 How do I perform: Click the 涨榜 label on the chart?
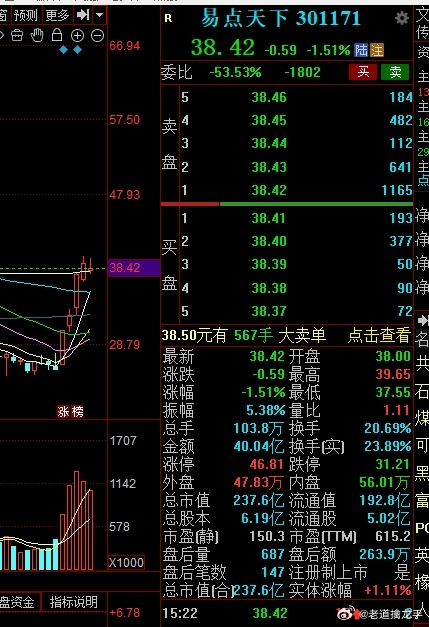(x=70, y=411)
